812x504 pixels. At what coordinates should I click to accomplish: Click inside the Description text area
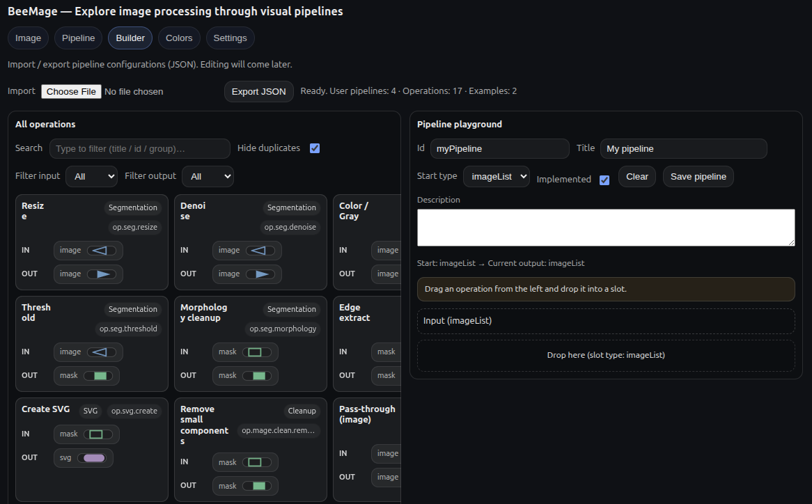pyautogui.click(x=605, y=228)
